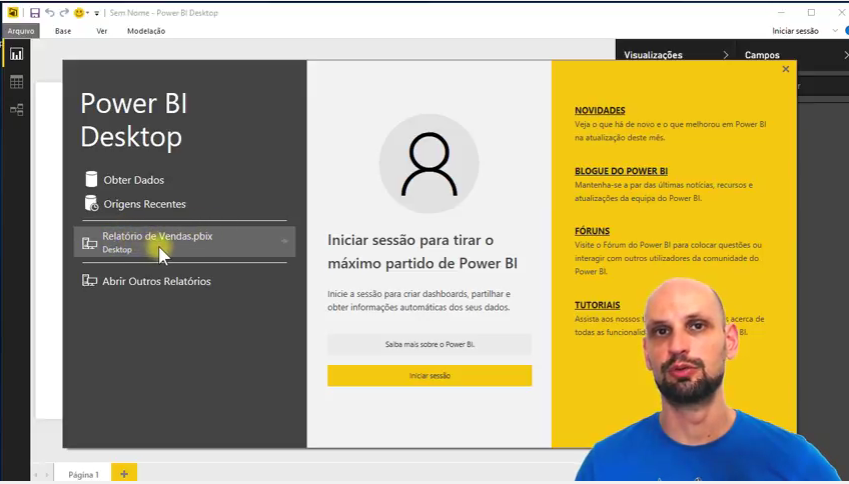Click Saiba mais sobre o Power BI
This screenshot has width=849, height=484.
tap(429, 344)
